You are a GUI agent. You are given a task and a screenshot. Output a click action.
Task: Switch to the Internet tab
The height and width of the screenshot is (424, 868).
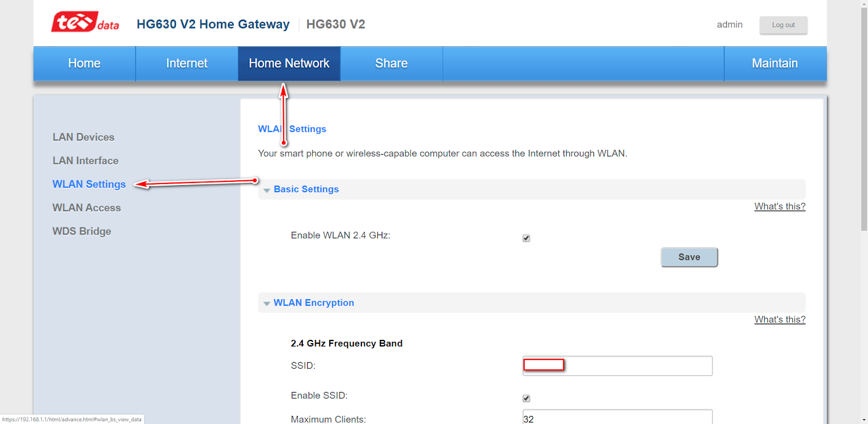186,63
